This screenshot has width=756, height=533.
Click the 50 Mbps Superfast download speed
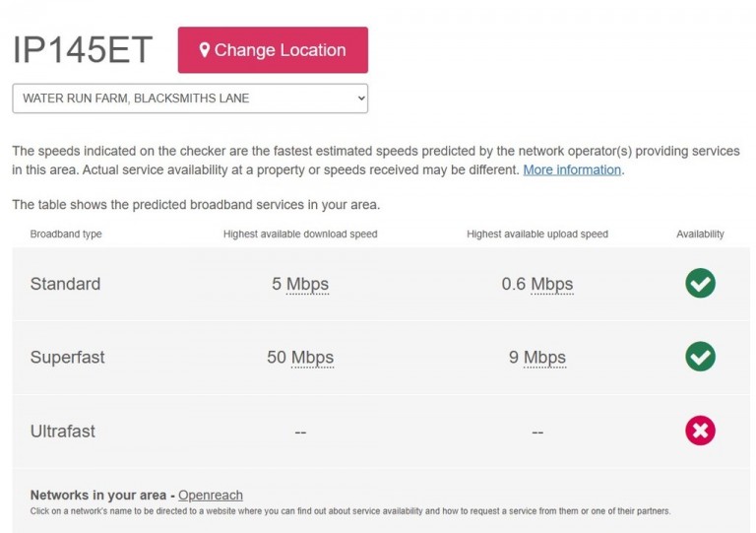300,358
